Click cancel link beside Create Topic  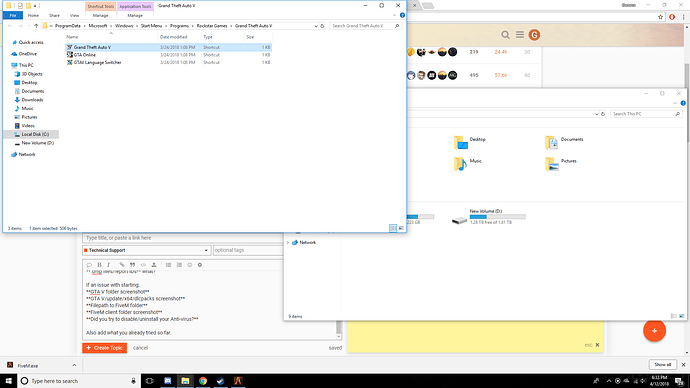tap(140, 348)
